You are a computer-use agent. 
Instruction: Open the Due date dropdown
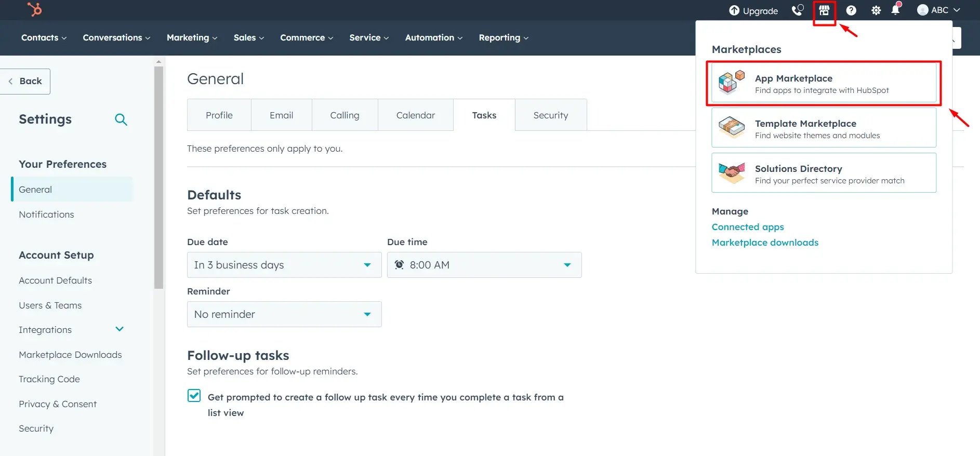[284, 265]
